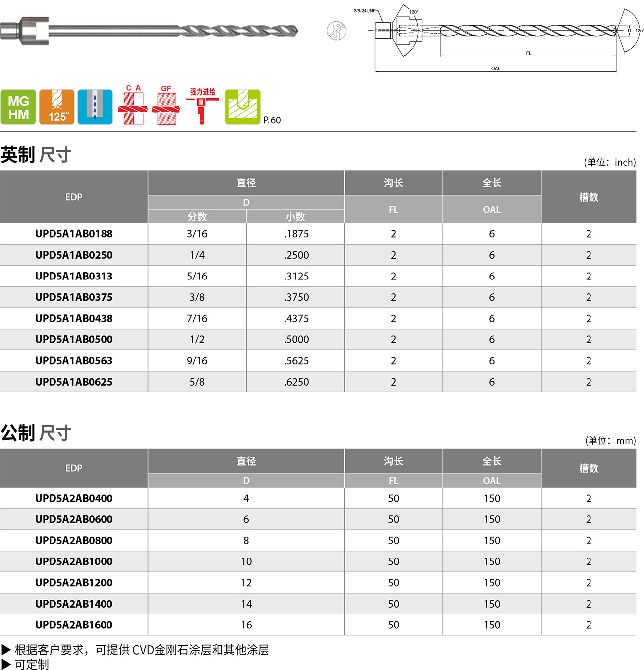Select the 英制 尺寸 heading
Image resolution: width=644 pixels, height=670 pixels.
click(36, 155)
